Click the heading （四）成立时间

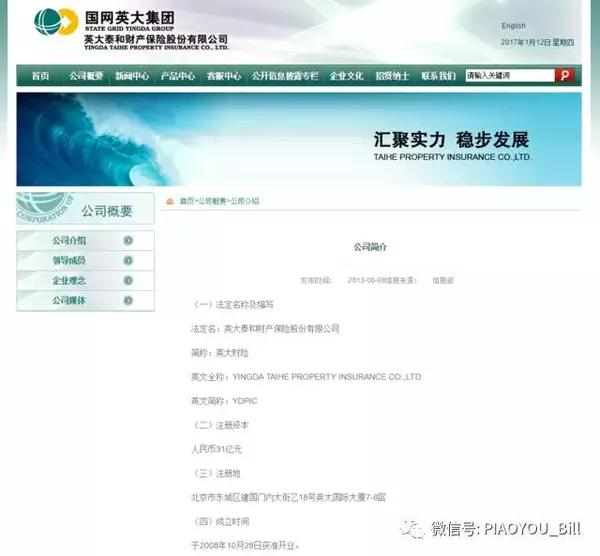point(220,522)
